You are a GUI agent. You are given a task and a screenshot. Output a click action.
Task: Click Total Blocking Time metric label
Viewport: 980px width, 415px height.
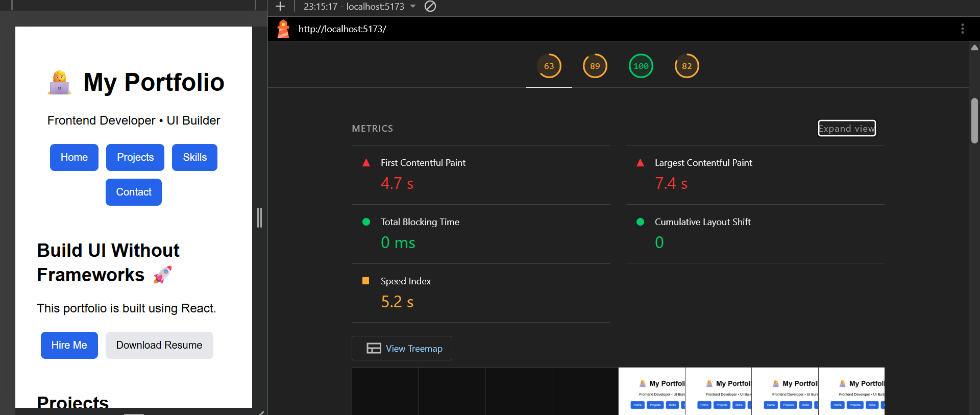(x=420, y=222)
